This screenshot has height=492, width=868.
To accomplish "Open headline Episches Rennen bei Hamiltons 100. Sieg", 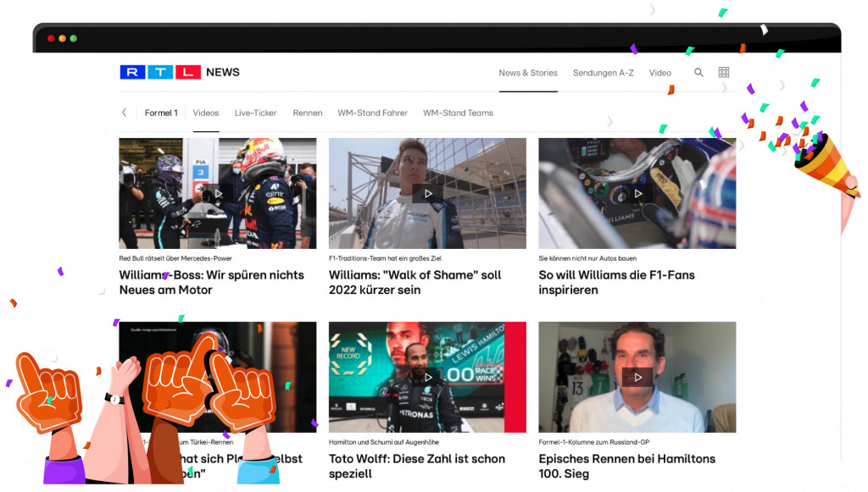I will point(626,466).
